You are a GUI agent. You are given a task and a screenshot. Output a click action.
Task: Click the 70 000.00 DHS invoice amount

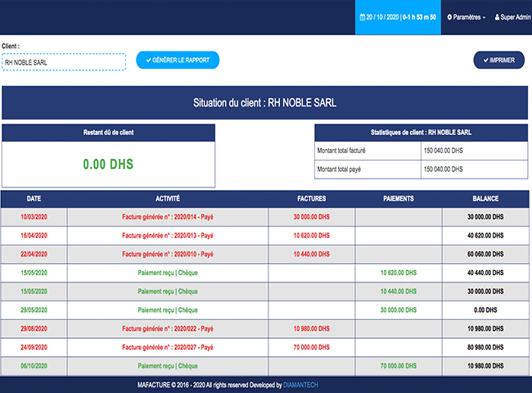coord(312,347)
